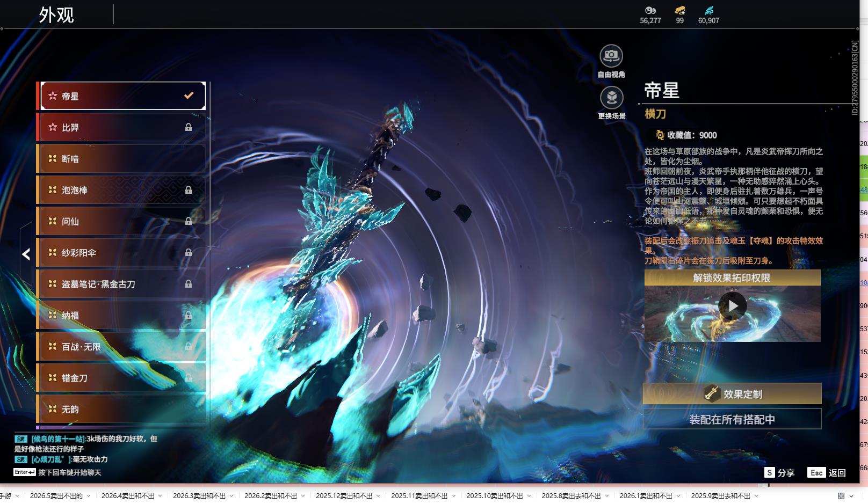Image resolution: width=868 pixels, height=504 pixels.
Task: Open the dropdown arrow on 2025.8卖出去和不出 tab
Action: pyautogui.click(x=607, y=496)
